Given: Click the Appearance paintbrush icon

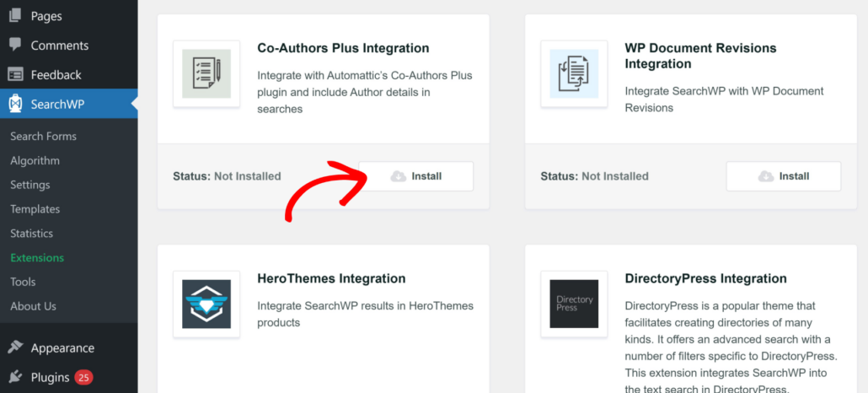Looking at the screenshot, I should (15, 347).
